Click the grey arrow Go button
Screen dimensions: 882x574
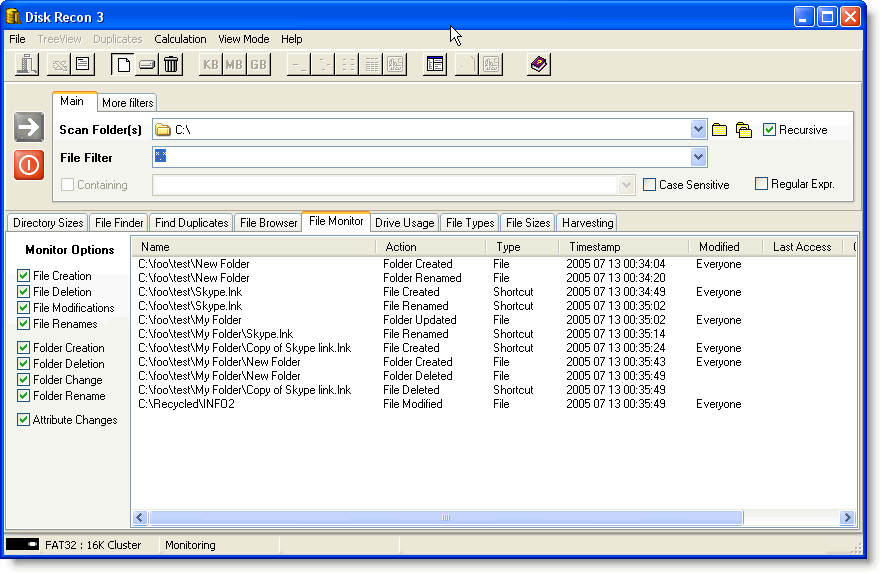click(x=29, y=127)
